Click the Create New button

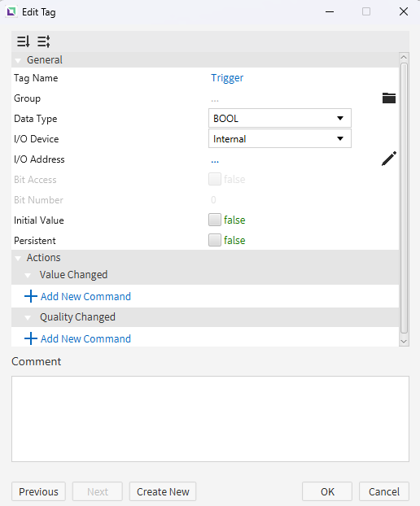[163, 491]
